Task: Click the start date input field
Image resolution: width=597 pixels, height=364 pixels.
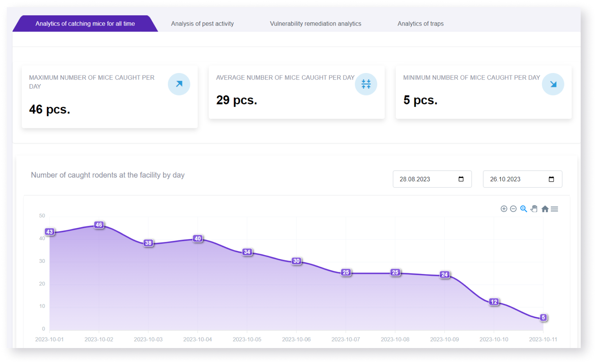Action: click(425, 179)
